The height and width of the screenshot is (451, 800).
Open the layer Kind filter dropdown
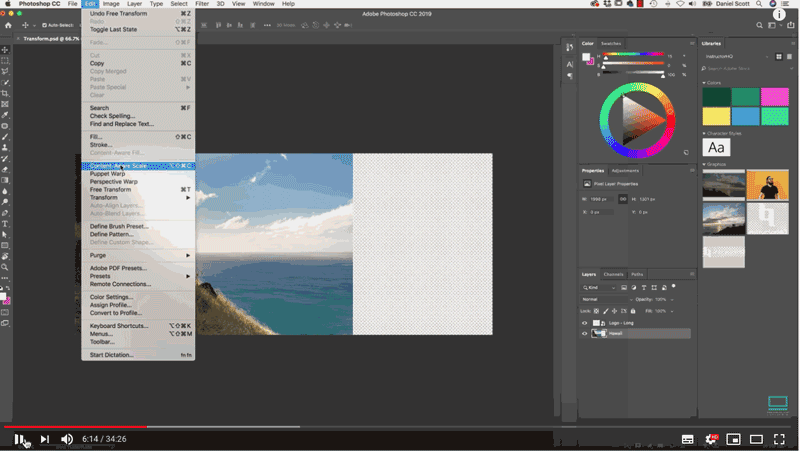point(599,288)
